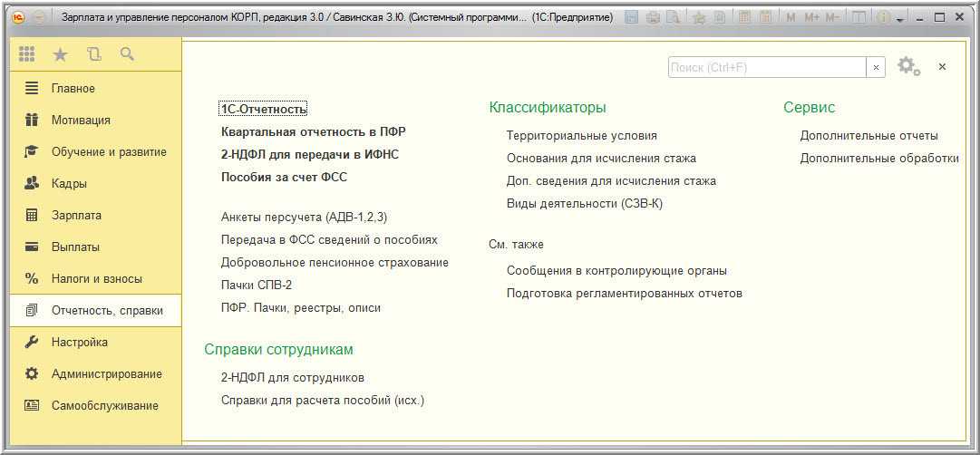Open the gear settings for the section menu
Screen dimensions: 980x455
(x=908, y=66)
